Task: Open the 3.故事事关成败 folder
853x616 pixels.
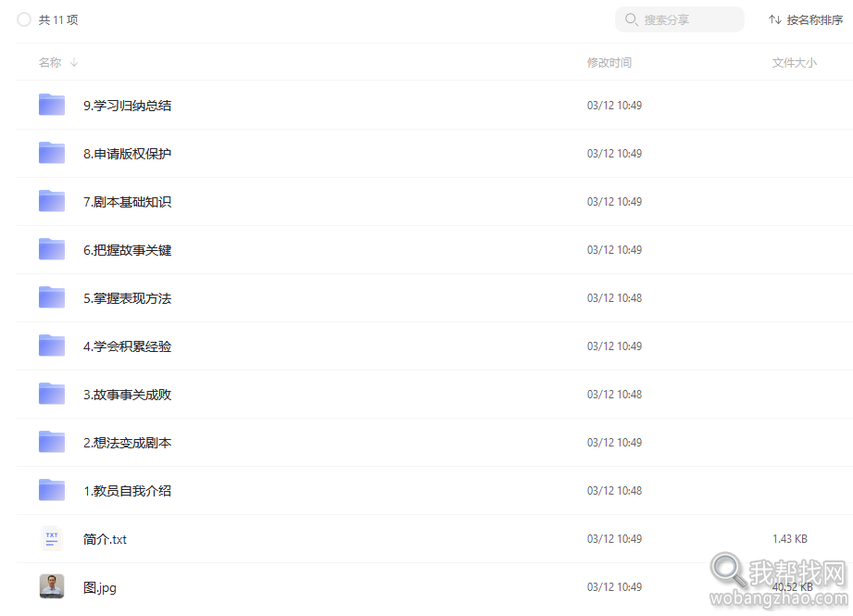Action: coord(127,394)
